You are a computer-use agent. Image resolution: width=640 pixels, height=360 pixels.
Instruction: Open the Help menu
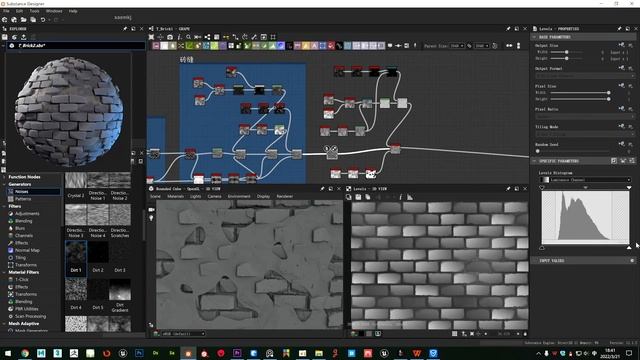pos(73,11)
